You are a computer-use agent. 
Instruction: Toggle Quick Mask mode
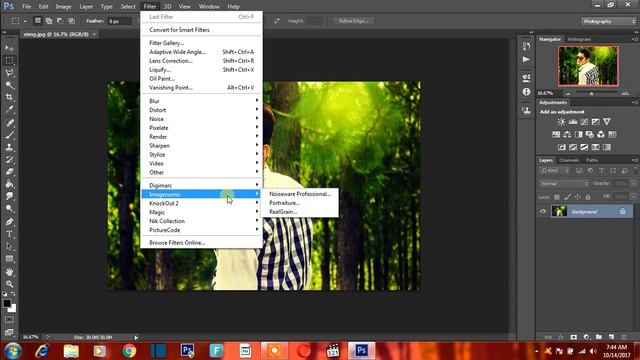click(x=9, y=320)
